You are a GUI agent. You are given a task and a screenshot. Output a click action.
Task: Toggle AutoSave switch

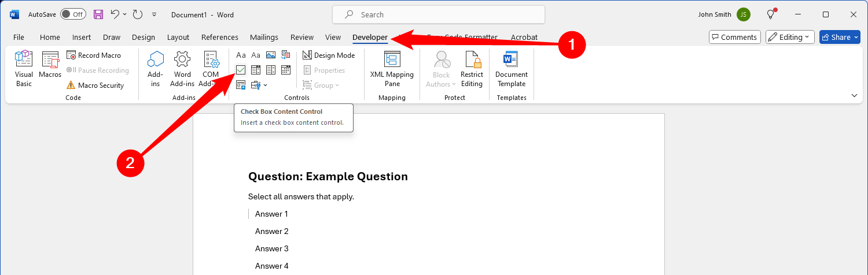[72, 14]
